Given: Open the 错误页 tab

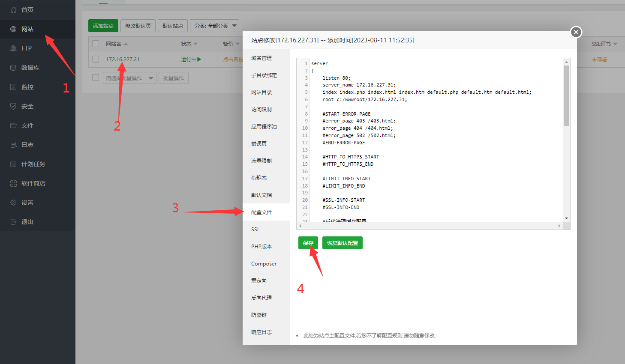Looking at the screenshot, I should coord(266,143).
